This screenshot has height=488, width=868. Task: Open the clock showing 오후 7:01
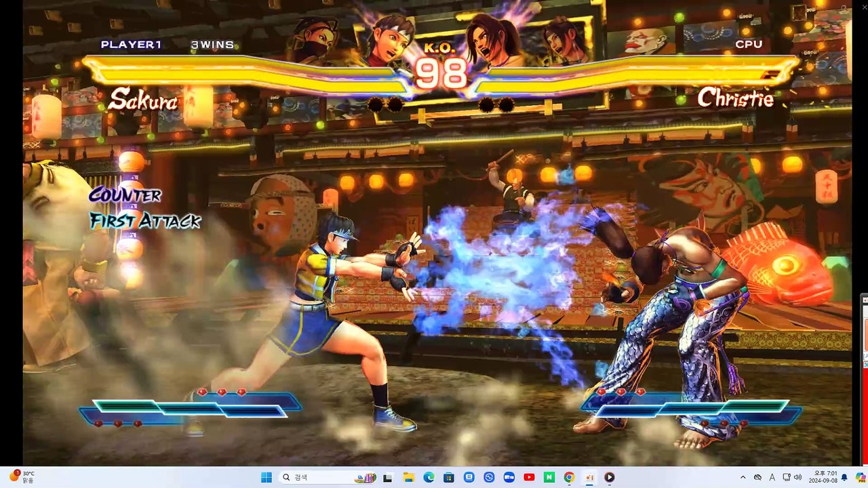point(823,477)
